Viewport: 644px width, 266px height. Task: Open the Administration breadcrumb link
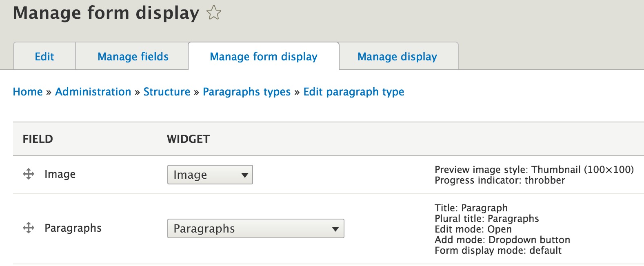[93, 92]
